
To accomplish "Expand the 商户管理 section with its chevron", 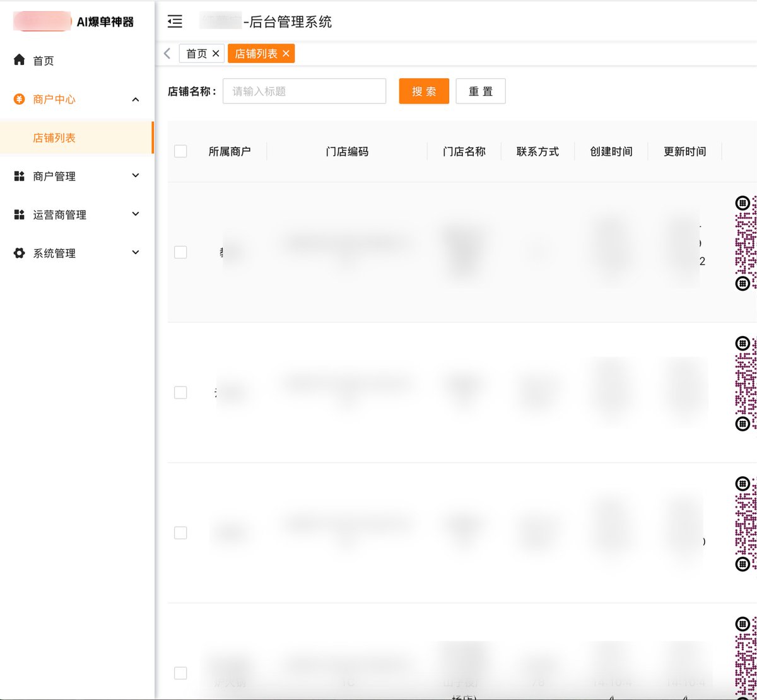I will [x=135, y=176].
